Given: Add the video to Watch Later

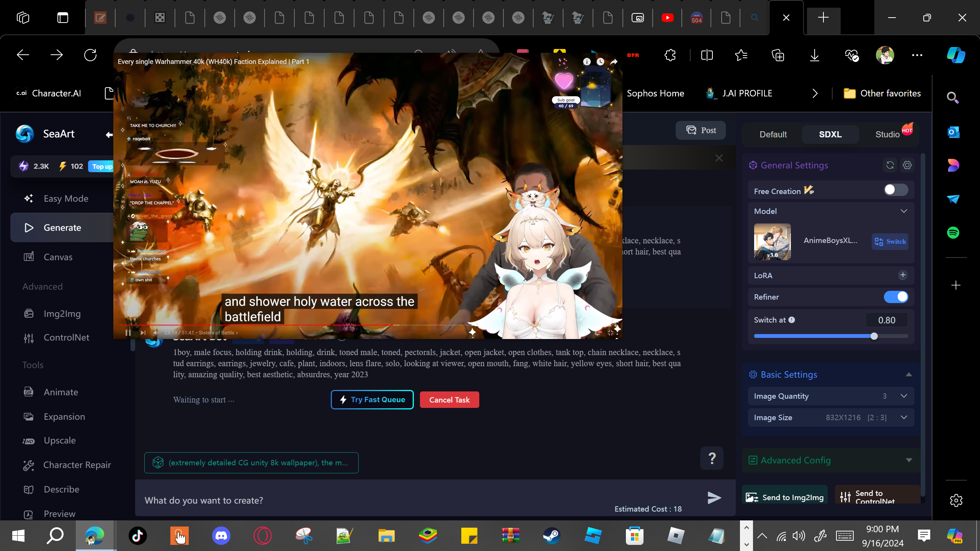Looking at the screenshot, I should 600,62.
